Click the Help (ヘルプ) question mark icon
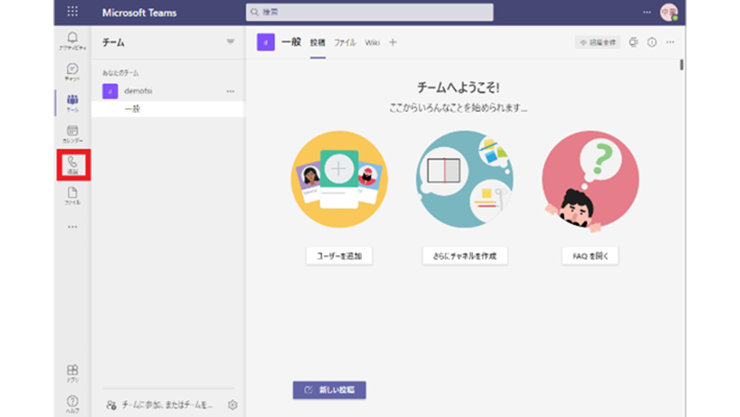740x417 pixels. click(72, 403)
